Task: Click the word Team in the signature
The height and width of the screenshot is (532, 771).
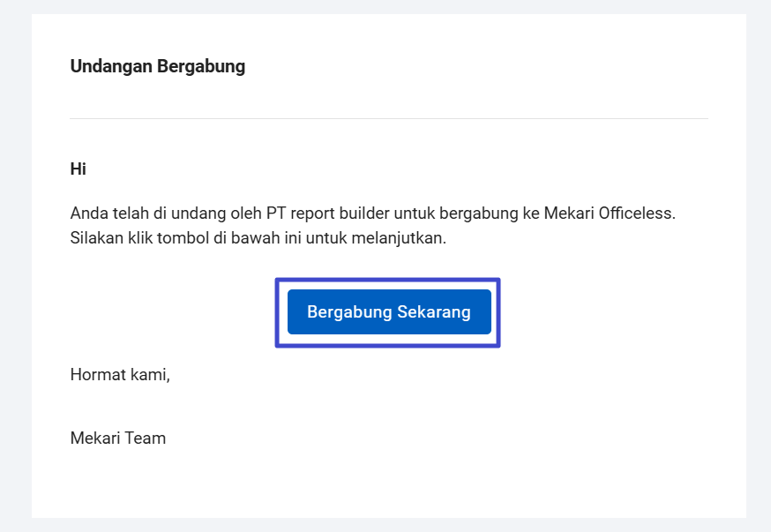Action: click(x=146, y=438)
